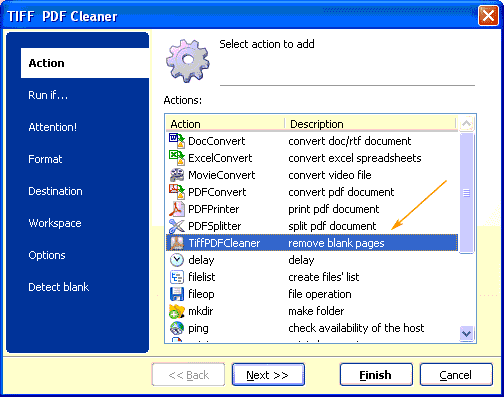Select the mkdir action name
504x397 pixels.
point(200,311)
